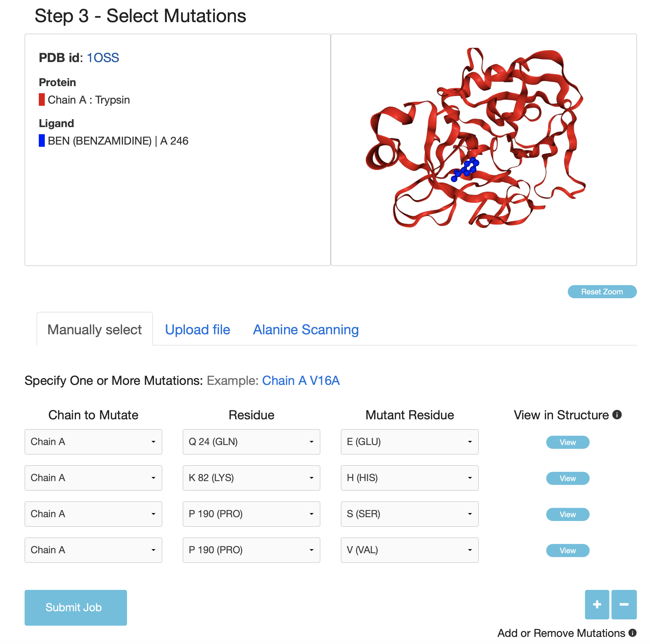
Task: Open the K 82 (LYS) residue dropdown
Action: (x=251, y=478)
